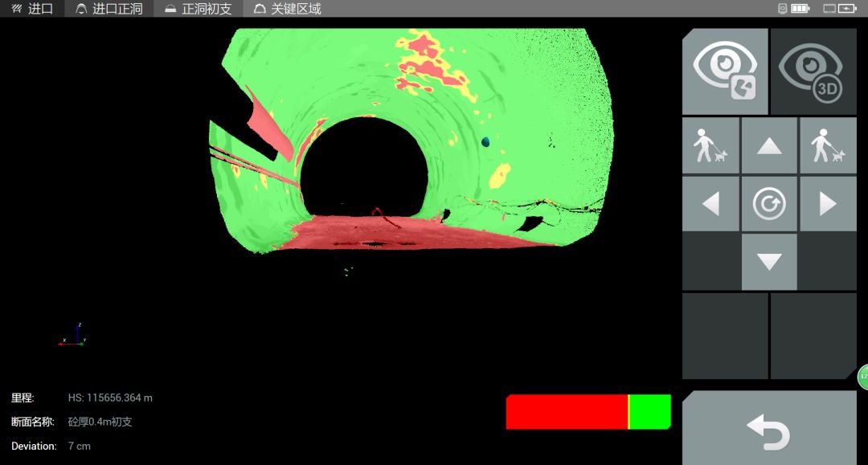Tilt view with the up arrow

point(769,145)
